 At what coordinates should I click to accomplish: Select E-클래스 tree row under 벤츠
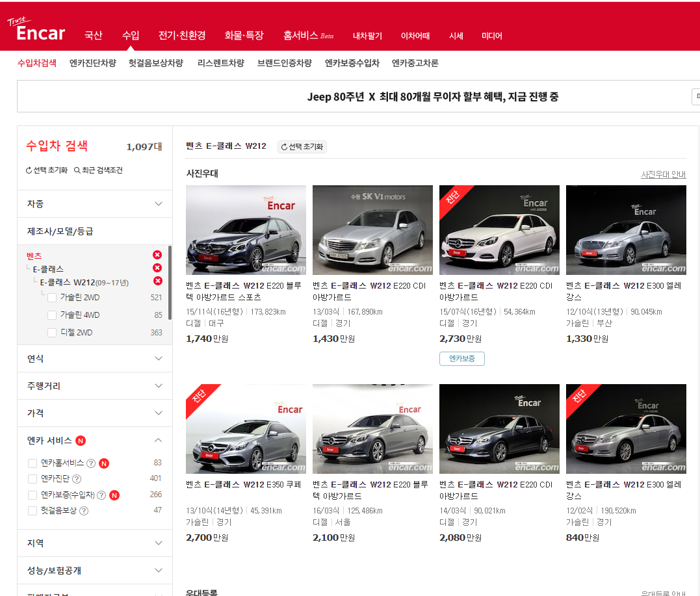pyautogui.click(x=48, y=269)
